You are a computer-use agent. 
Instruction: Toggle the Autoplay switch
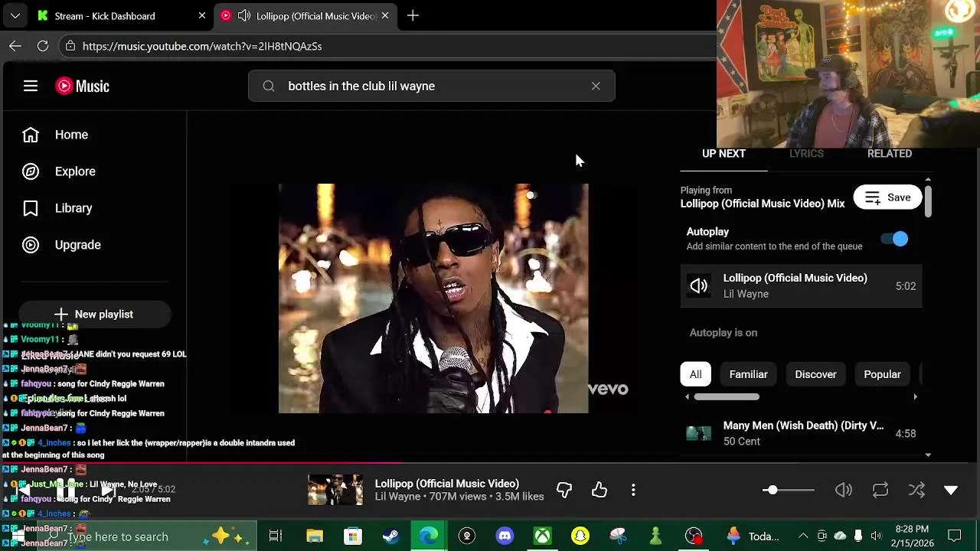(x=895, y=239)
